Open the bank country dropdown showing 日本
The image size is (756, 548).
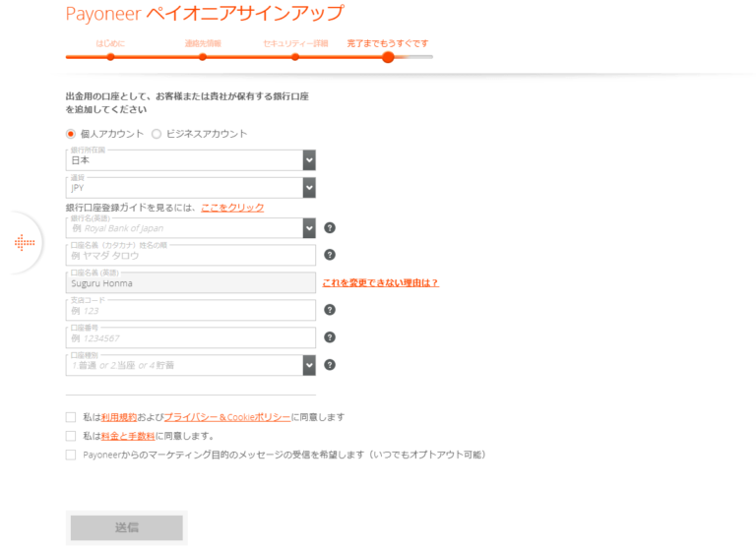coord(309,160)
